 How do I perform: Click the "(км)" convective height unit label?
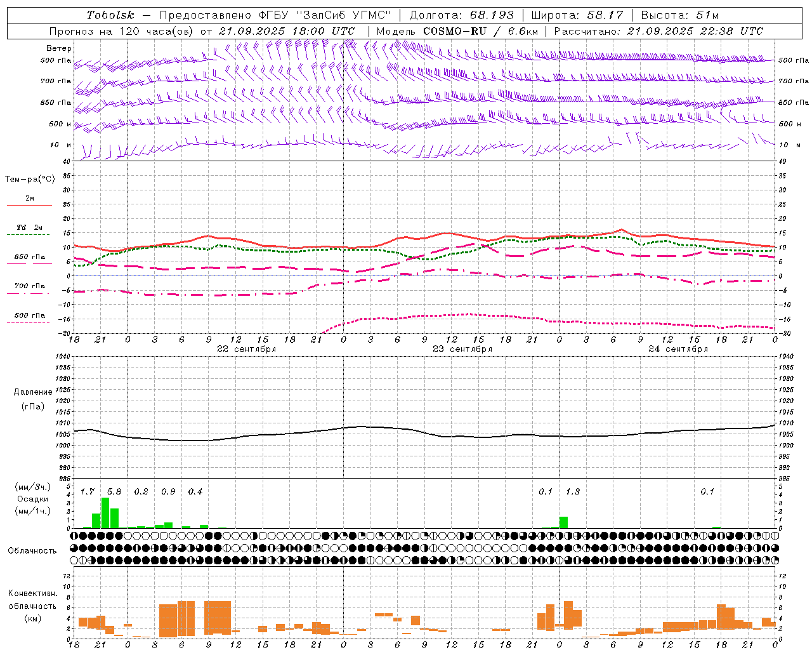pyautogui.click(x=32, y=618)
